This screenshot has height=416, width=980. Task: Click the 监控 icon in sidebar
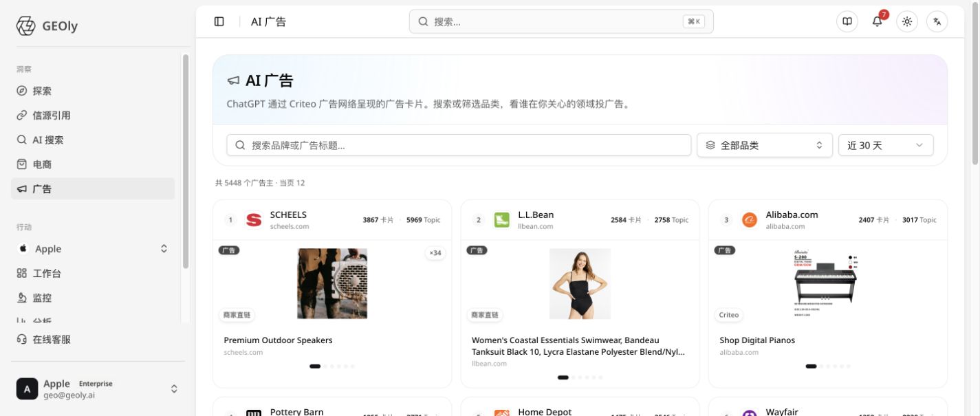22,298
